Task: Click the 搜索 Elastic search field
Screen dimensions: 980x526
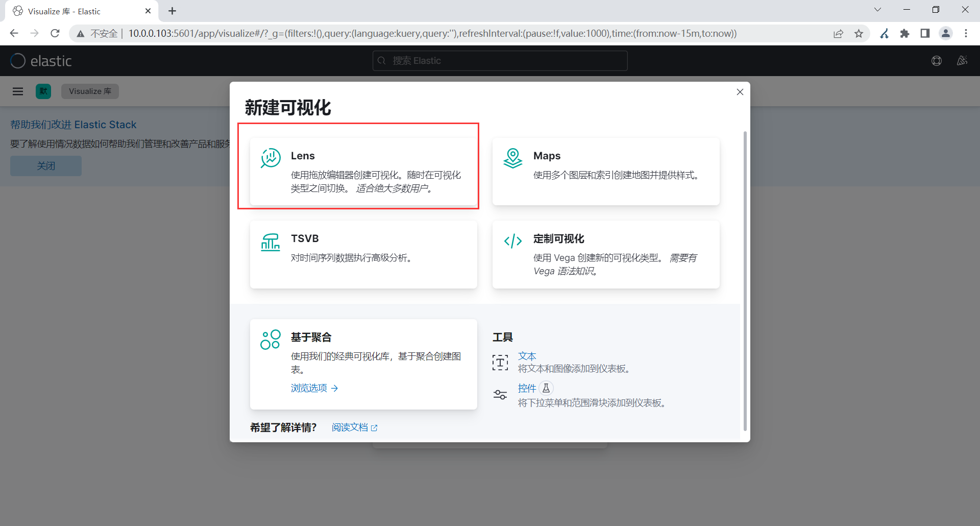Action: [500, 61]
